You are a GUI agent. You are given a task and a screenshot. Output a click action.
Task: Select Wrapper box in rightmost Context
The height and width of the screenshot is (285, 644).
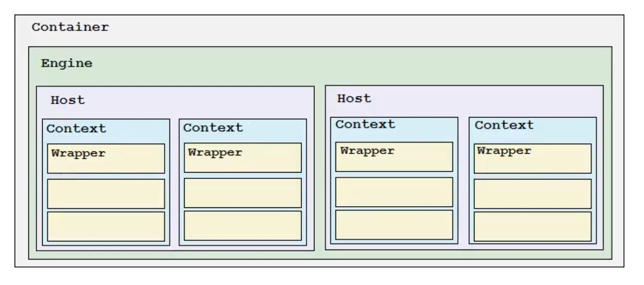[x=532, y=158]
